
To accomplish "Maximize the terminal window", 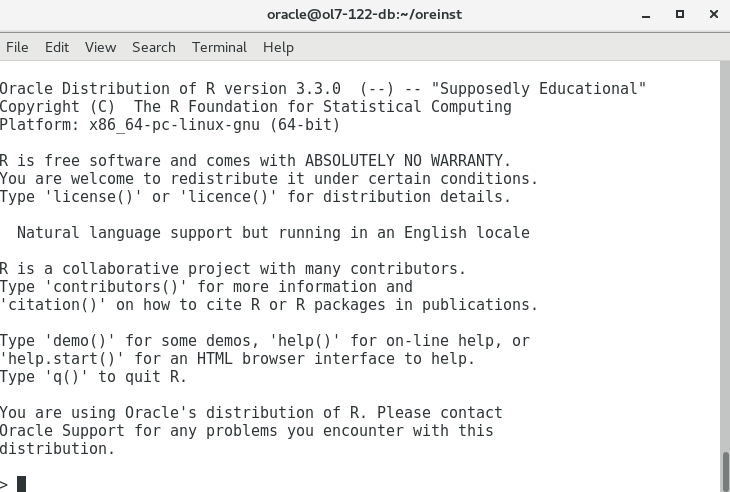I will point(680,14).
